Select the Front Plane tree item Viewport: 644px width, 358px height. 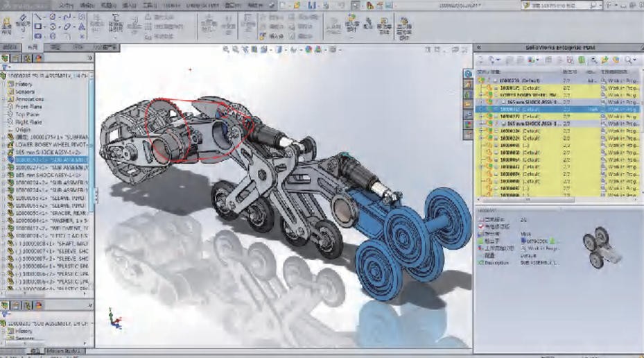[29, 106]
